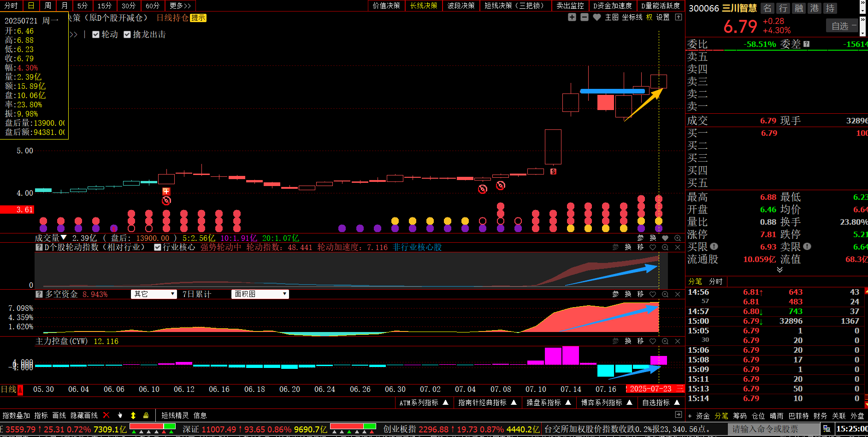Open the 其它 dropdown in 多空资金
The height and width of the screenshot is (437, 868).
[x=154, y=294]
